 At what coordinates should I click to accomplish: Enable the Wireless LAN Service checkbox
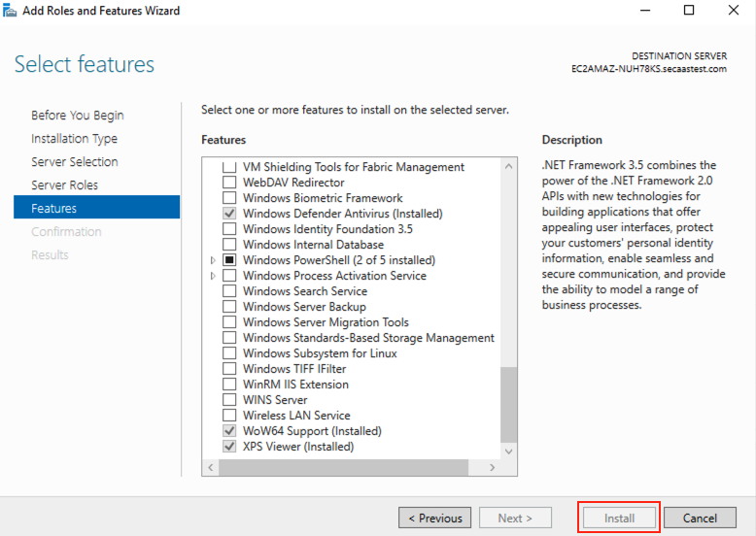[x=229, y=416]
